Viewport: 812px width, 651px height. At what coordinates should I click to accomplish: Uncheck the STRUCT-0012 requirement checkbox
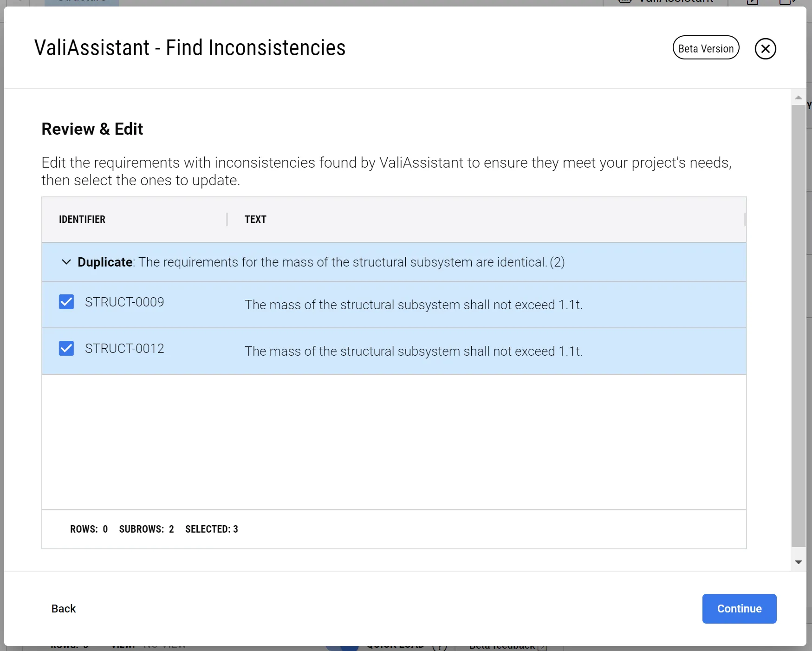[66, 348]
